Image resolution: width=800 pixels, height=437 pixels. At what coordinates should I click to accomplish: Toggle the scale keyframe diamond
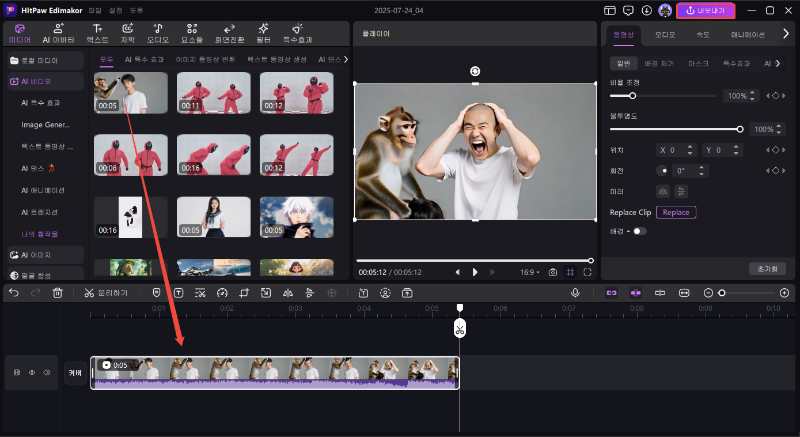click(776, 96)
